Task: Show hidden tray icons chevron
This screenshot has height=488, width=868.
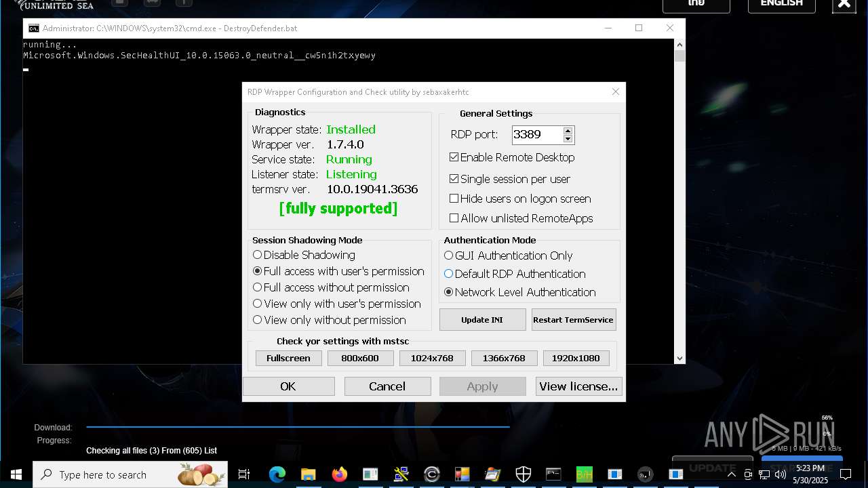Action: (731, 474)
